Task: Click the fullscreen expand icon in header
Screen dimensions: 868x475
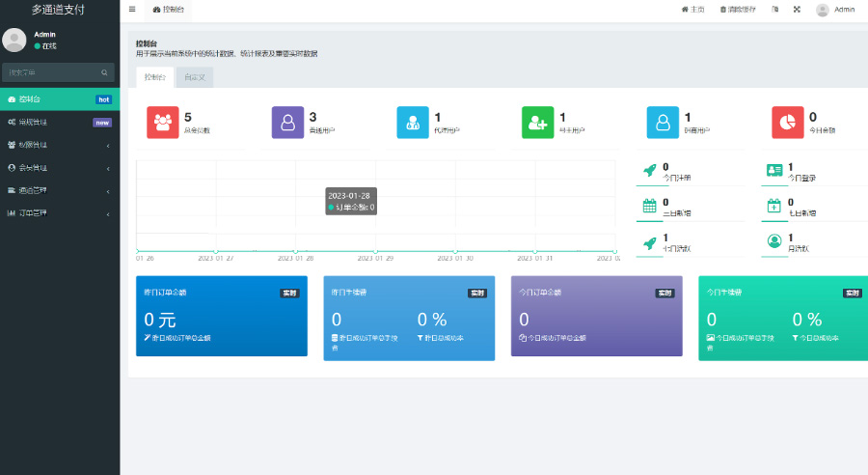Action: (x=797, y=10)
